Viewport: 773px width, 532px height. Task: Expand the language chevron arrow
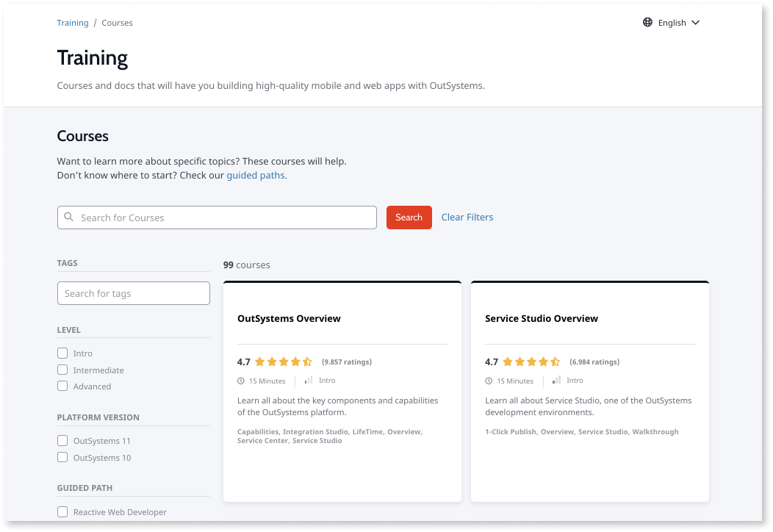696,23
